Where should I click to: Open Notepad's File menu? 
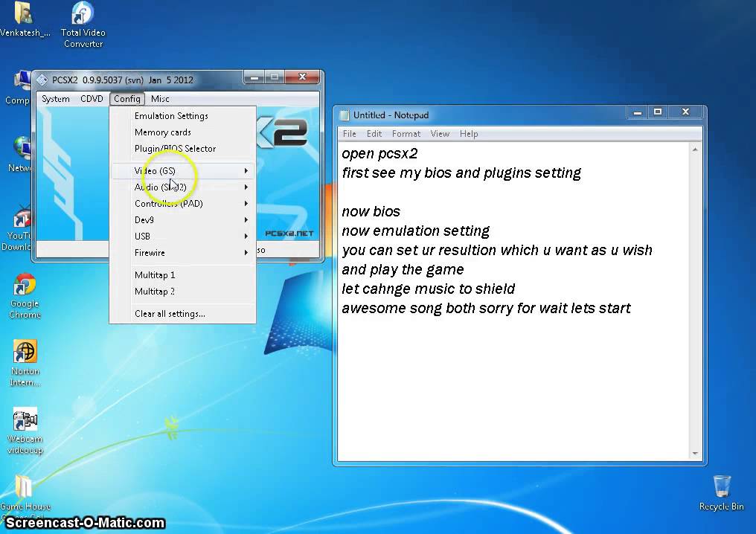click(350, 134)
